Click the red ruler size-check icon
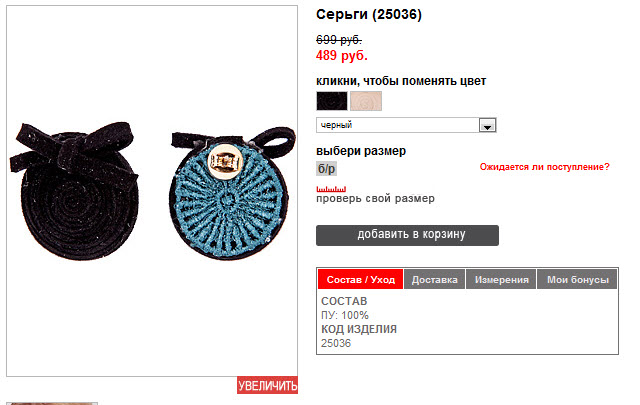The height and width of the screenshot is (405, 640). tap(331, 189)
